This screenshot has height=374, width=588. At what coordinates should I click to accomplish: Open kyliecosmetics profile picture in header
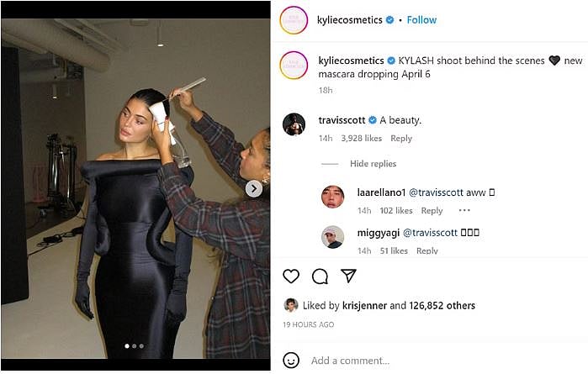[294, 19]
